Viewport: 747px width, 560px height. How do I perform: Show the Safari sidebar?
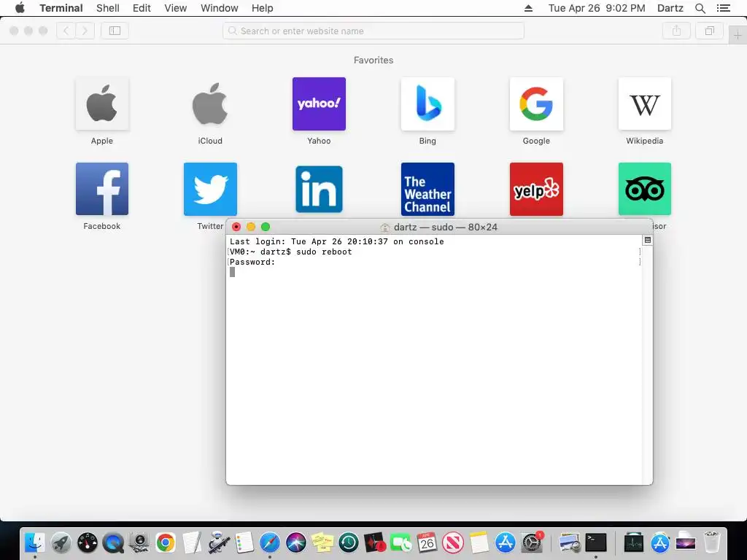(115, 31)
